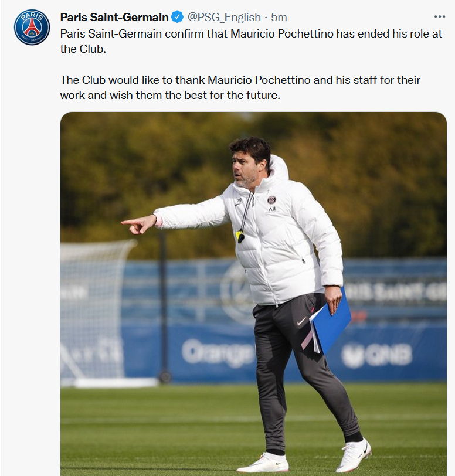455x476 pixels.
Task: Click the coach's face in the photo
Action: tap(246, 168)
